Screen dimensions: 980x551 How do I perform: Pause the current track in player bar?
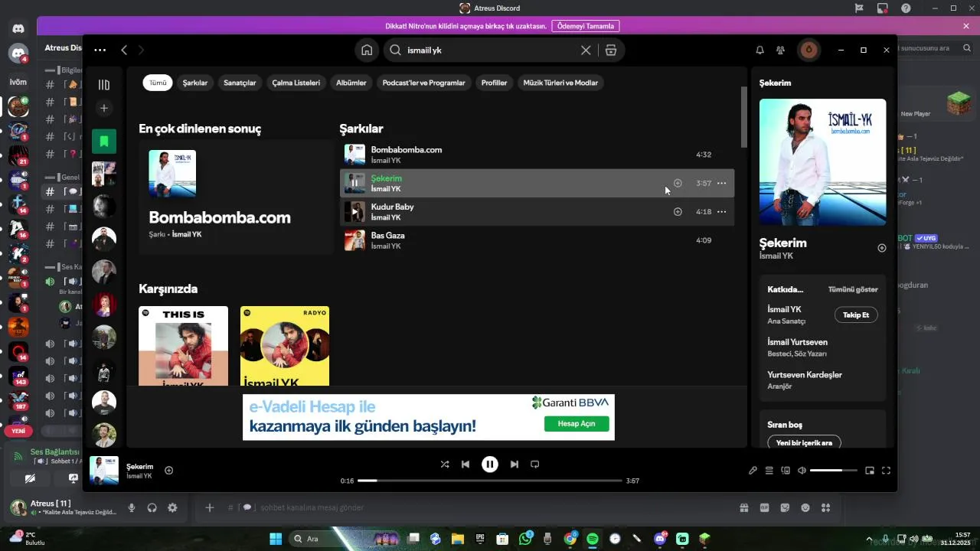[x=490, y=464]
